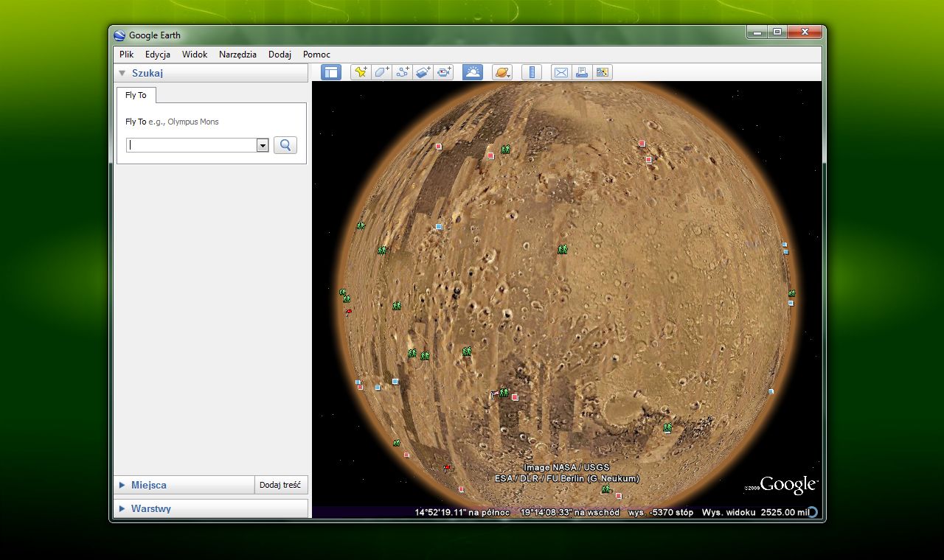Image resolution: width=944 pixels, height=560 pixels.
Task: Collapse the Szukaj panel
Action: click(x=122, y=73)
